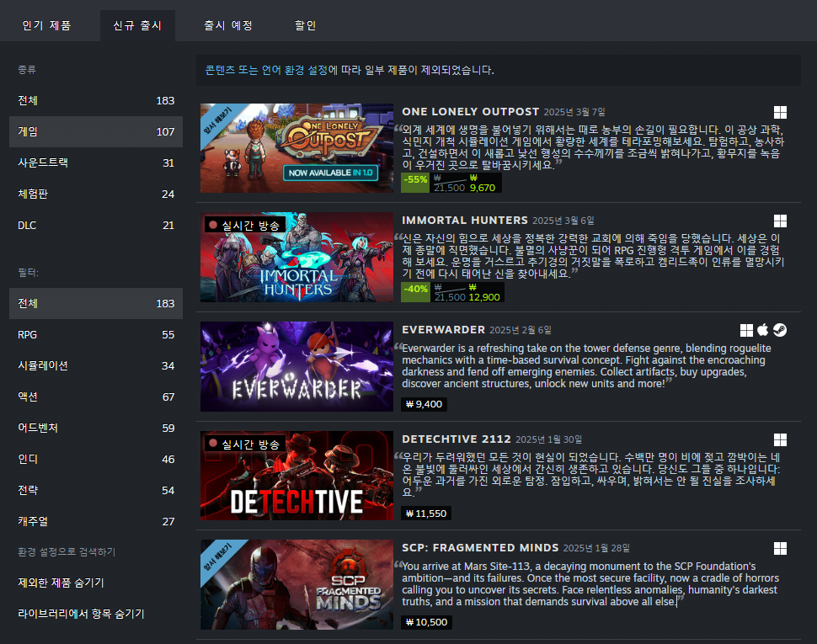This screenshot has width=817, height=644.
Task: Click the 2025년 3월 7일 release date
Action: (574, 113)
